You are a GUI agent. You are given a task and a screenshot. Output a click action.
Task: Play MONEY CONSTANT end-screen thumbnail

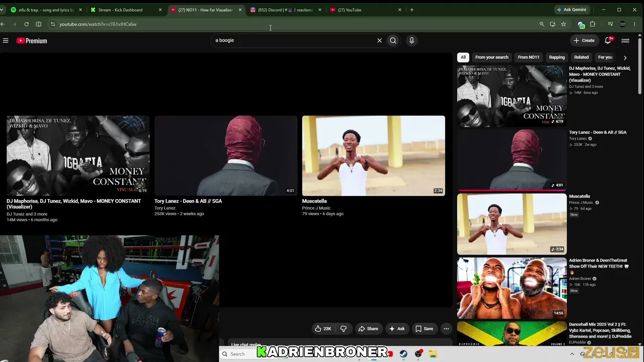click(x=78, y=156)
